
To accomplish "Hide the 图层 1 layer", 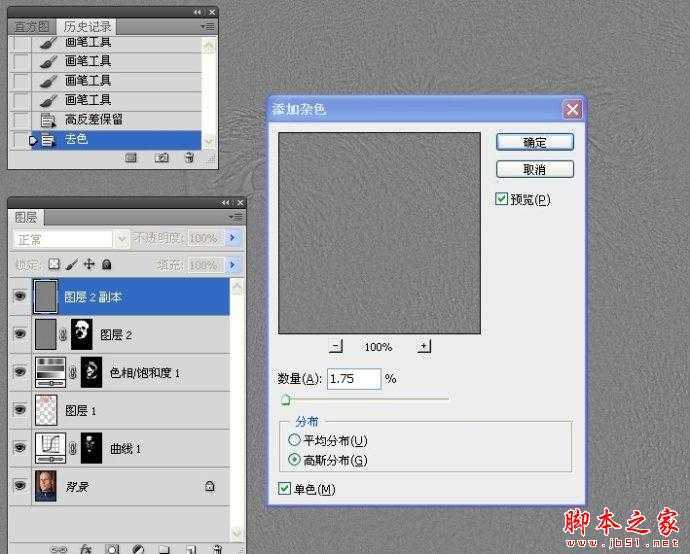I will click(x=20, y=410).
